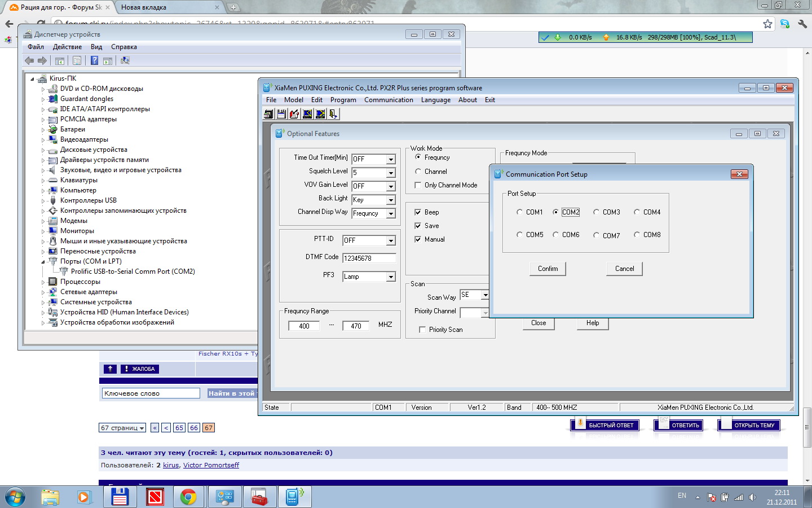Open Victor Pomortseff user link
This screenshot has width=812, height=508.
(211, 465)
